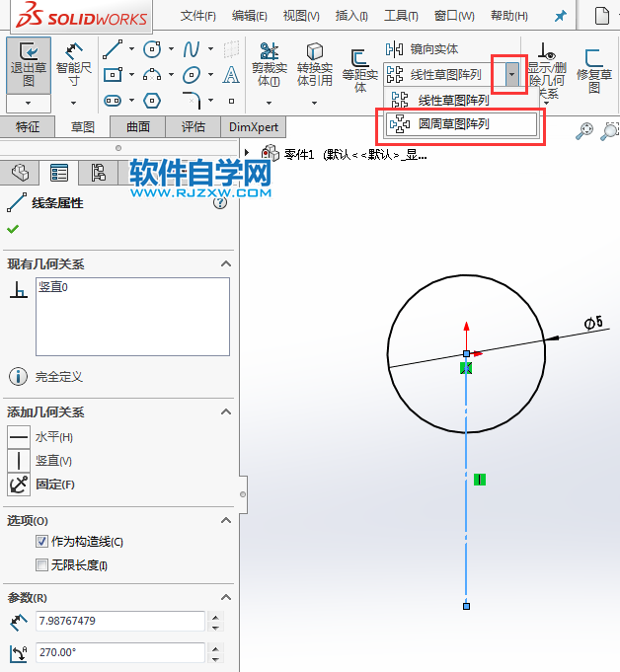Select the Circle sketch tool
Viewport: 620px width, 672px height.
pos(152,49)
